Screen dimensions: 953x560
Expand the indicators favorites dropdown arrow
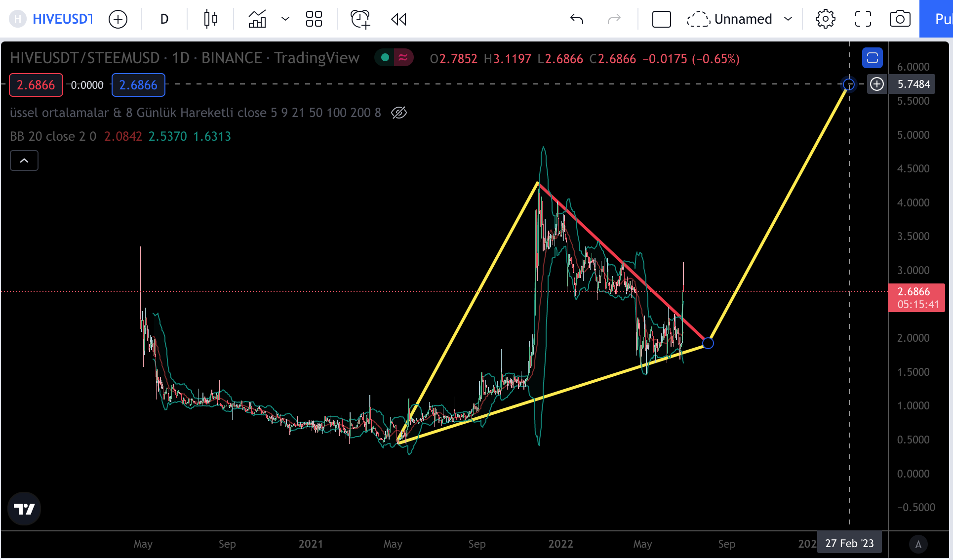(x=285, y=19)
